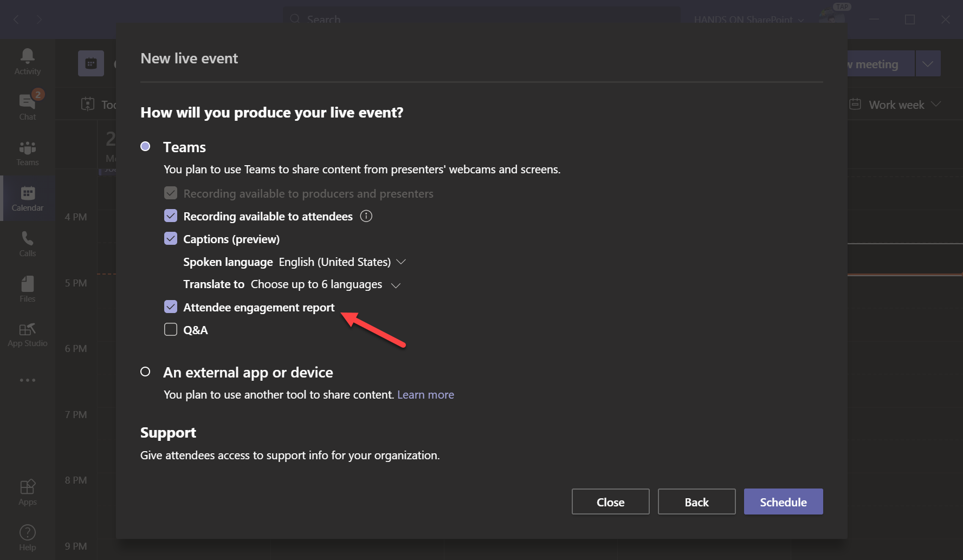Open the Calls section
Screen dimensions: 963x560
click(x=27, y=243)
